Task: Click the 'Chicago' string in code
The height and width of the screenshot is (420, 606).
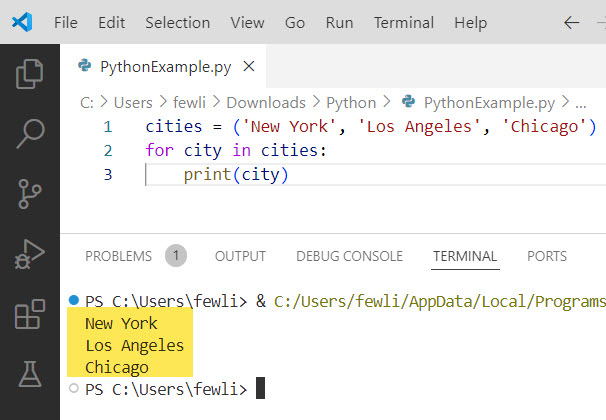Action: pyautogui.click(x=545, y=127)
